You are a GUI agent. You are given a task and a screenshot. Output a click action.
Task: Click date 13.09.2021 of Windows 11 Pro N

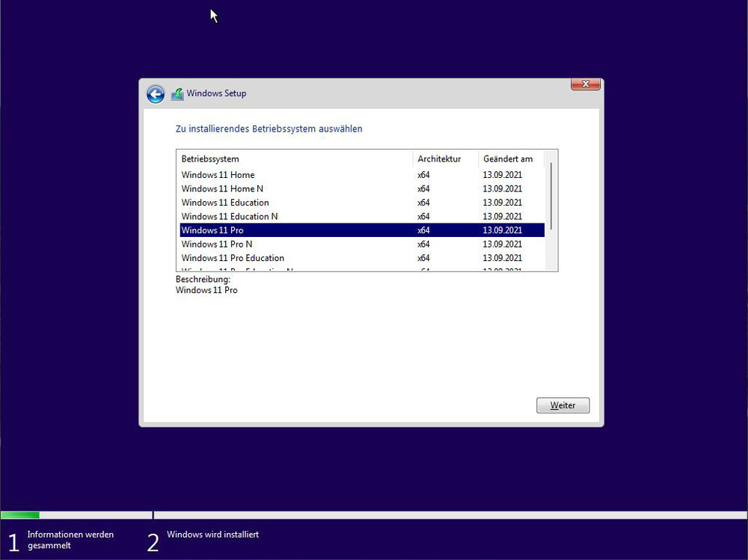[x=503, y=244]
